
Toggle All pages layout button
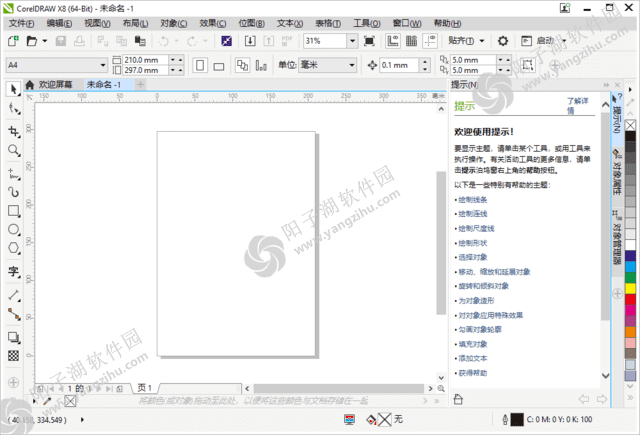(x=242, y=65)
